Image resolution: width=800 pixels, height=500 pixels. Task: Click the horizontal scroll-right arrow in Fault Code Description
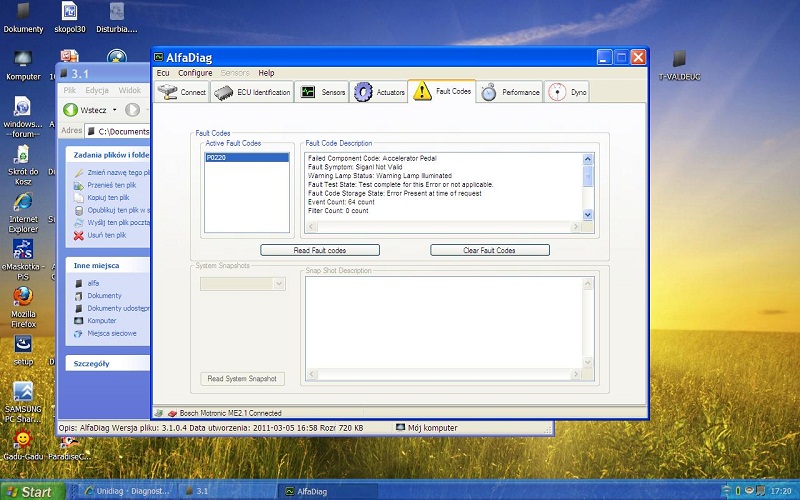pyautogui.click(x=576, y=226)
